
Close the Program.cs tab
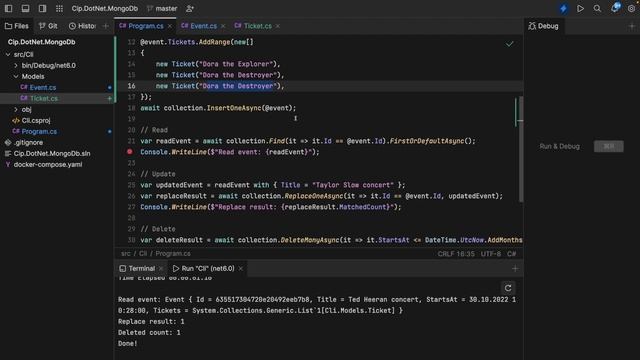[x=170, y=26]
